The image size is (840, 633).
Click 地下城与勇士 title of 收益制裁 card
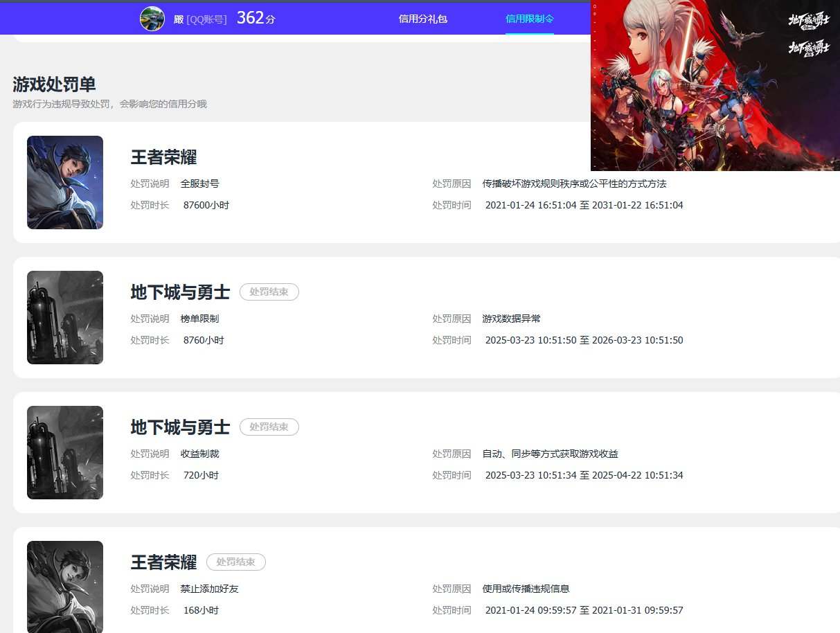pyautogui.click(x=180, y=427)
